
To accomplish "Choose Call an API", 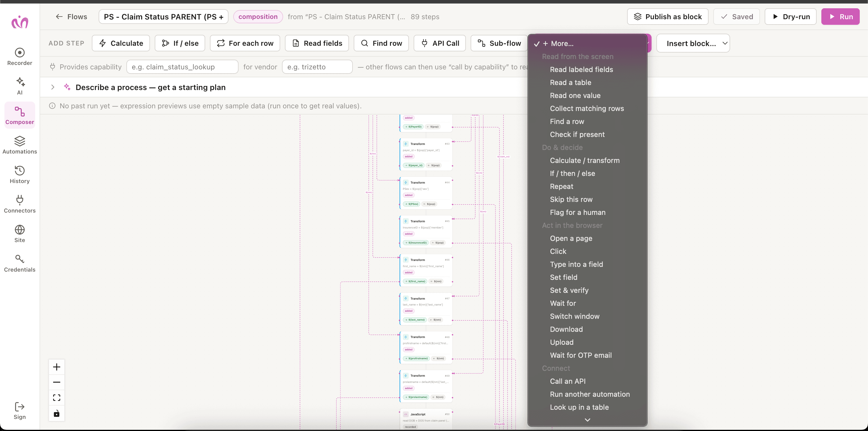I will coord(587,381).
